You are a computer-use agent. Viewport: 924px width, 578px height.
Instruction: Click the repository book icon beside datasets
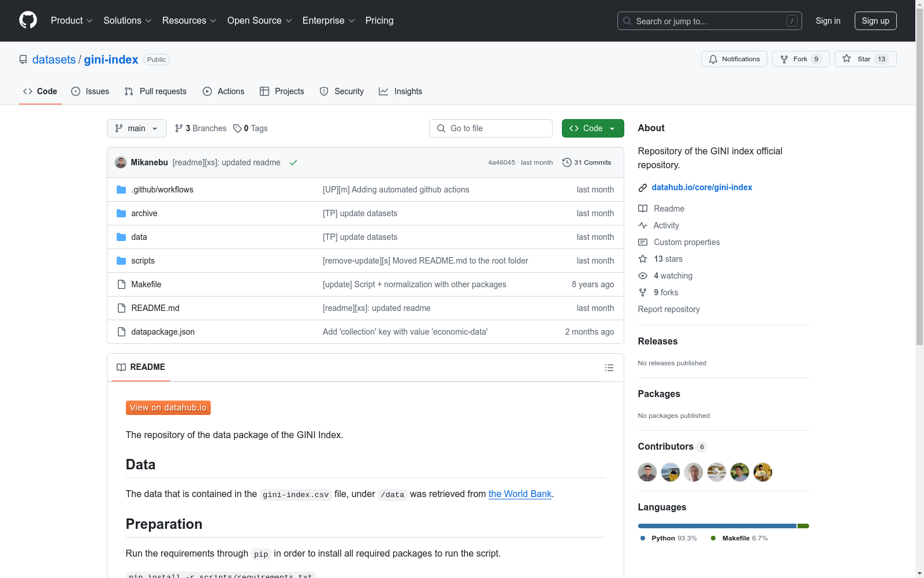pyautogui.click(x=23, y=60)
